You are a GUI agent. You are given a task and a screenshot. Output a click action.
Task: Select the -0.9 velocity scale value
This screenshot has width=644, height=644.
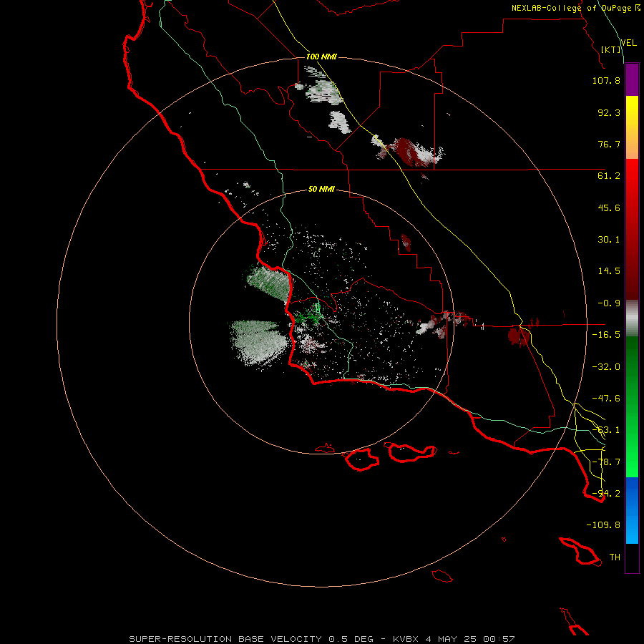pos(609,303)
